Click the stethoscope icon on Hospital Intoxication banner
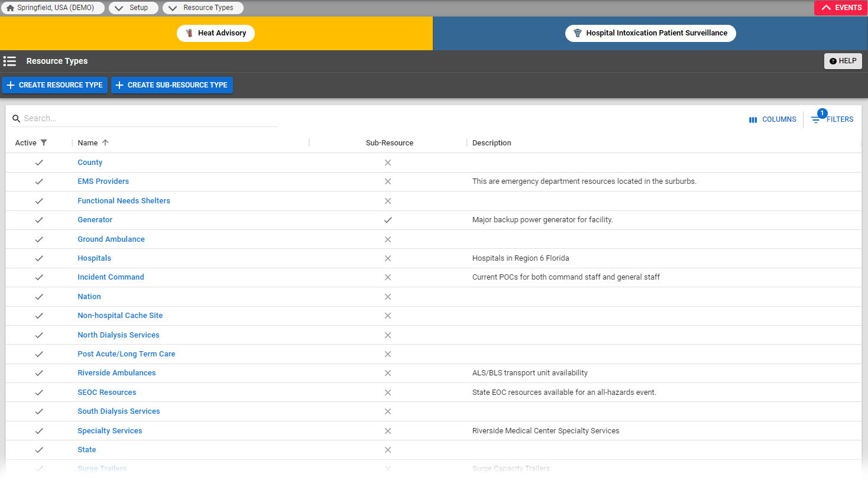 click(x=578, y=33)
